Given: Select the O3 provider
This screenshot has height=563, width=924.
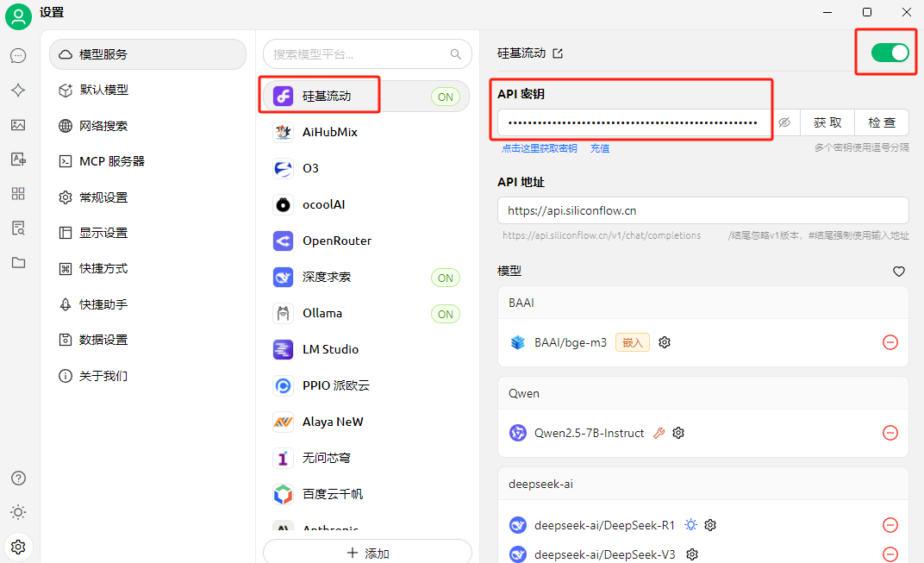Looking at the screenshot, I should point(366,169).
